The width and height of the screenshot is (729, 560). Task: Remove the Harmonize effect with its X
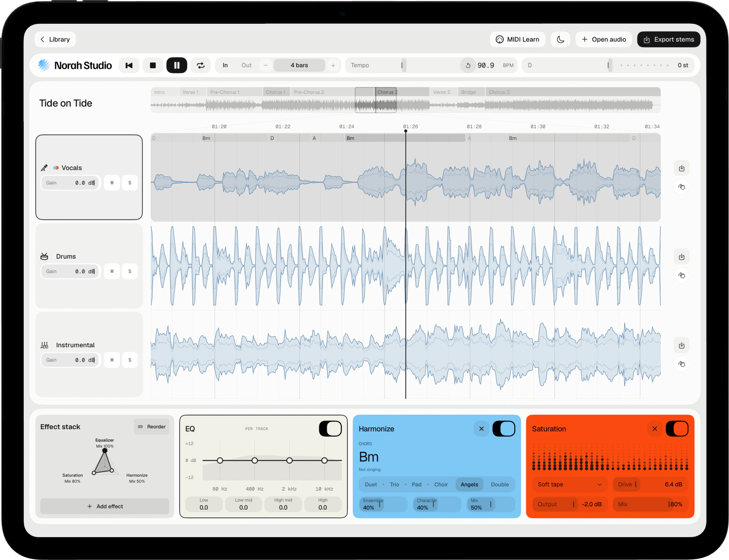tap(482, 429)
